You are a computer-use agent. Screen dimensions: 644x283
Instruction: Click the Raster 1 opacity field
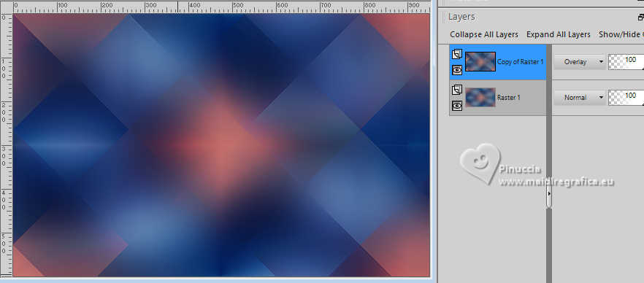click(626, 97)
